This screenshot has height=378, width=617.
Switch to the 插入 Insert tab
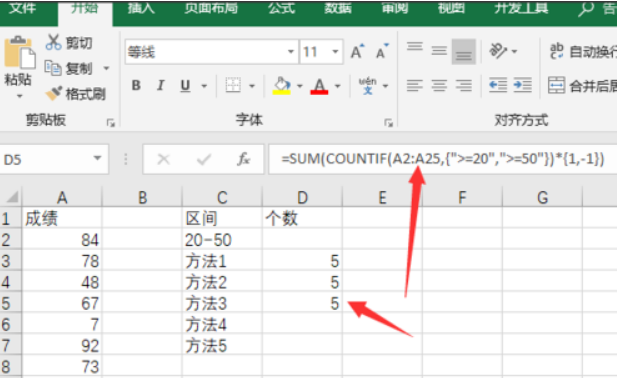141,8
